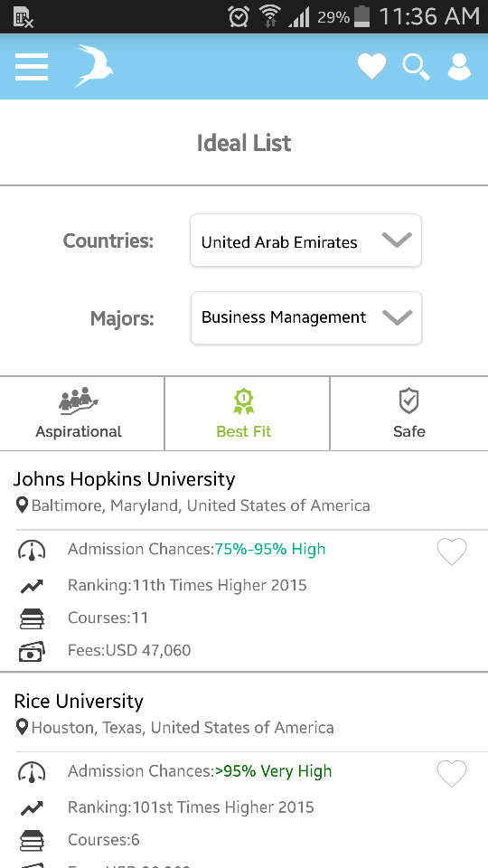Tap the 'Majors:' label

[x=122, y=319]
